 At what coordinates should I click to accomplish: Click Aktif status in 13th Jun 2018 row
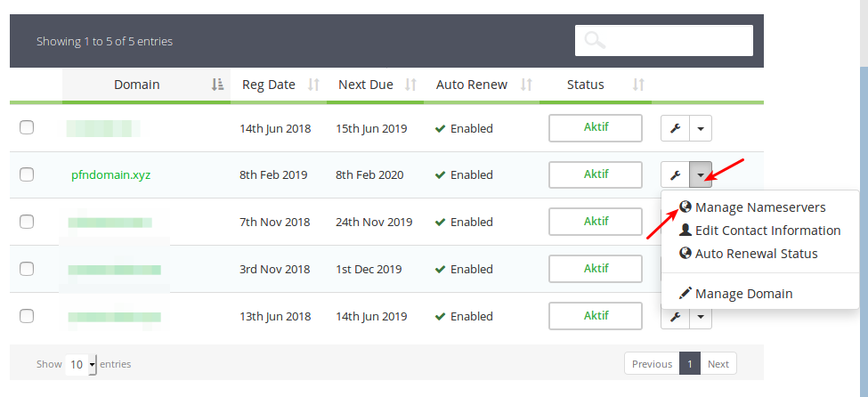click(596, 316)
